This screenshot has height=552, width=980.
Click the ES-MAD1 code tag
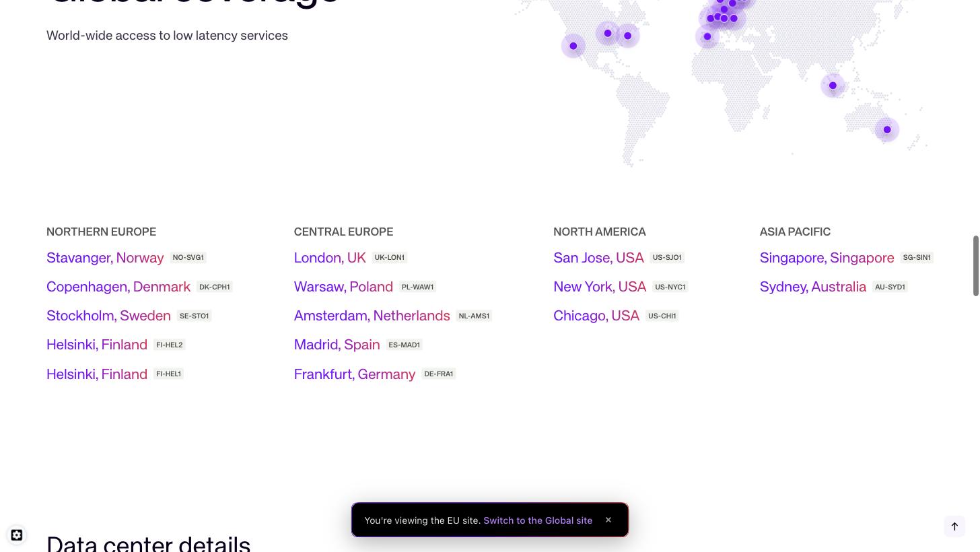point(404,345)
